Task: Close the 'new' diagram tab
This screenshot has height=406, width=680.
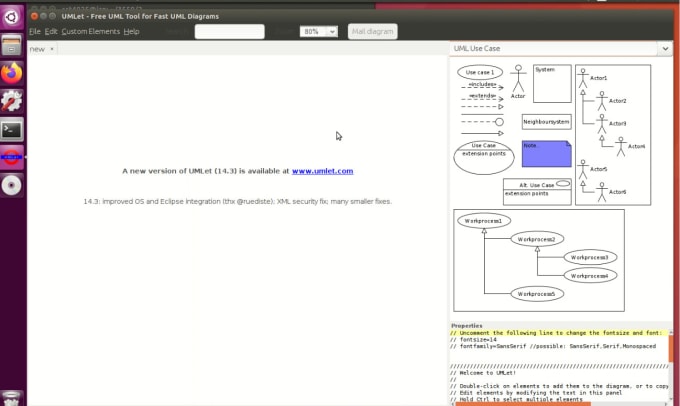Action: (52, 49)
